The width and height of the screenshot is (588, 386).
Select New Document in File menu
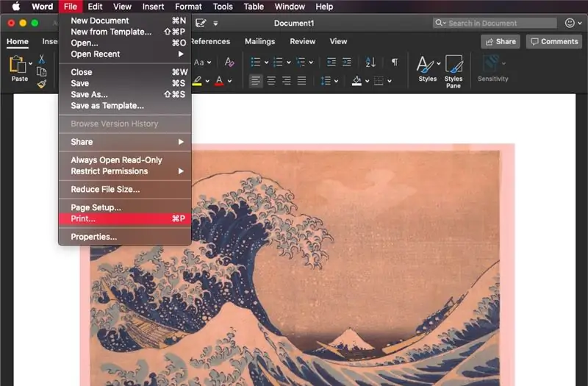[125, 21]
